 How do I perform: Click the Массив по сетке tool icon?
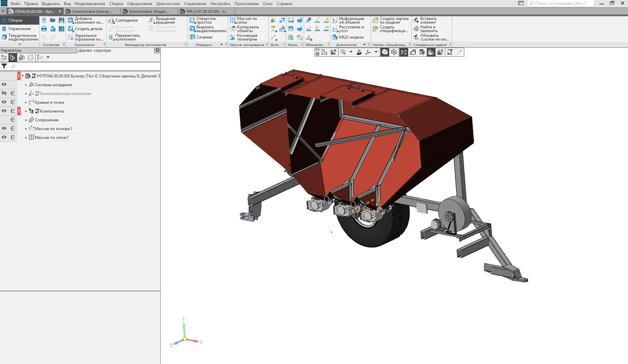[233, 21]
